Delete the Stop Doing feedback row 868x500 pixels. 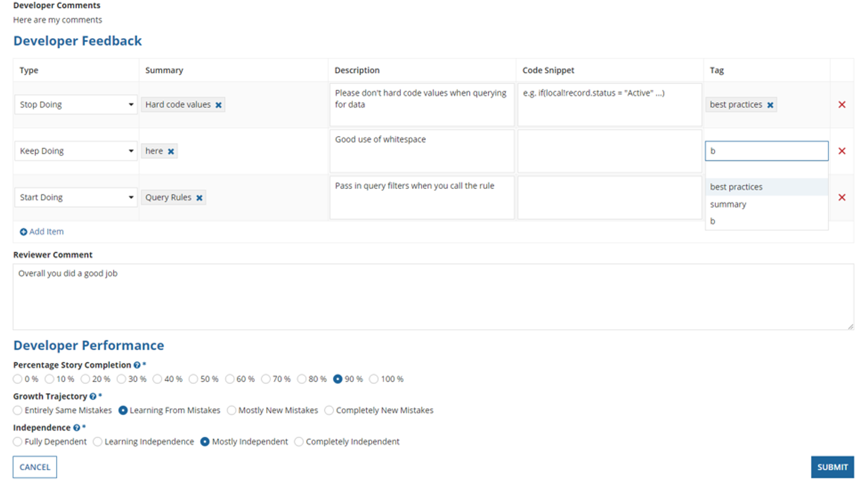pyautogui.click(x=842, y=104)
